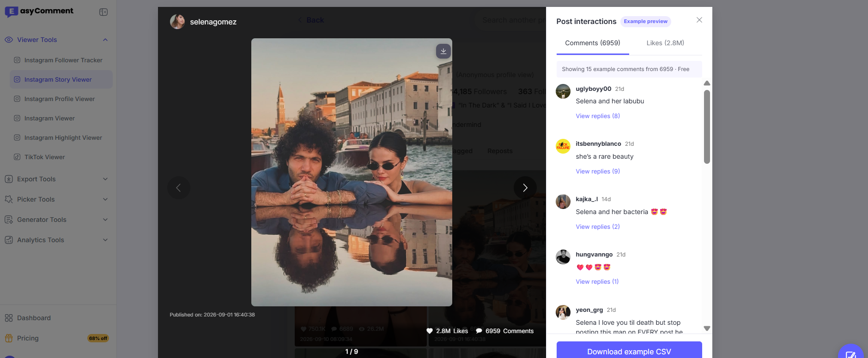The image size is (868, 358).
Task: Click the Generator Tools icon
Action: (8, 220)
